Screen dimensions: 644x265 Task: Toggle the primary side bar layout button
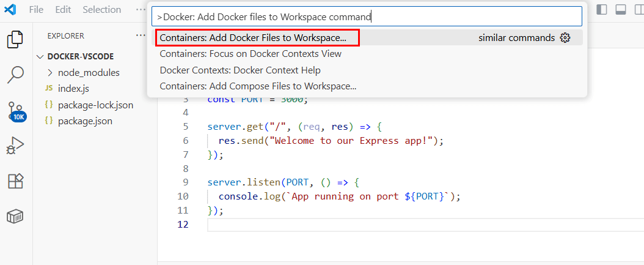[x=602, y=10]
